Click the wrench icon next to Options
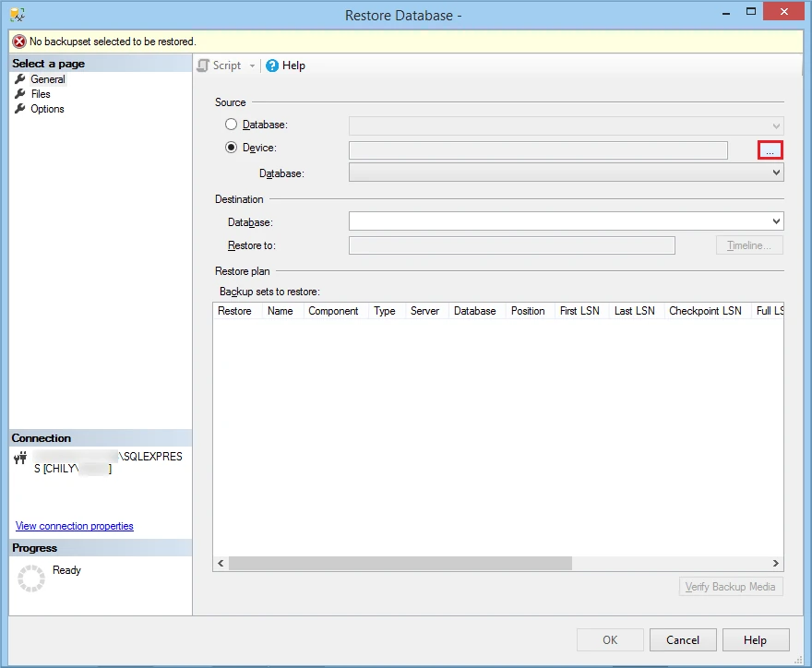812x668 pixels. coord(20,109)
